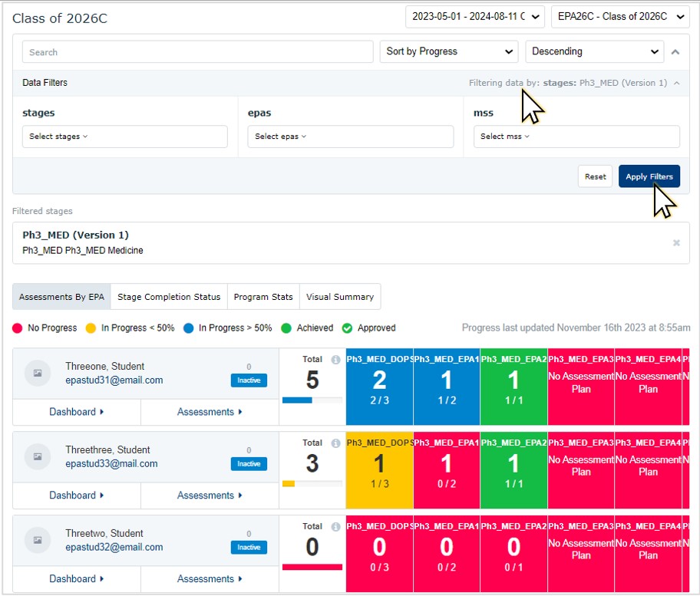Click info icon beside Threethree's Total
Screen dimensions: 700x596
(x=335, y=443)
